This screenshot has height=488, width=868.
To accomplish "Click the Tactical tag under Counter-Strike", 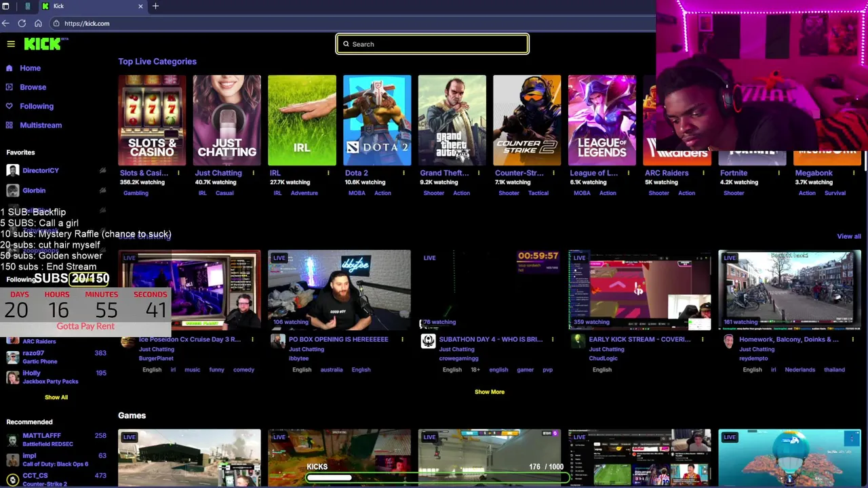I will [x=538, y=193].
